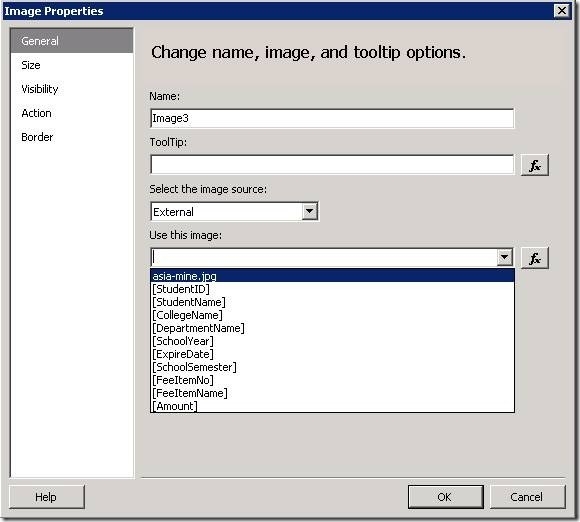Collapse the Use this image dropdown arrow

(x=505, y=257)
